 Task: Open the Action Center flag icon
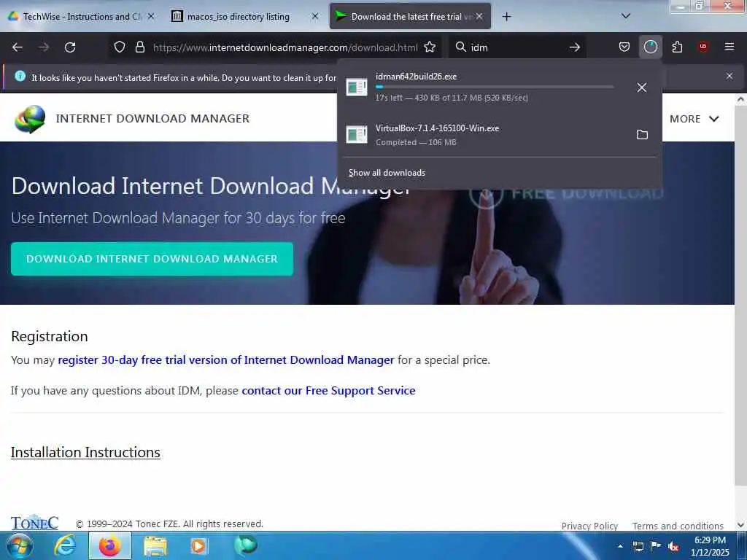coord(656,546)
